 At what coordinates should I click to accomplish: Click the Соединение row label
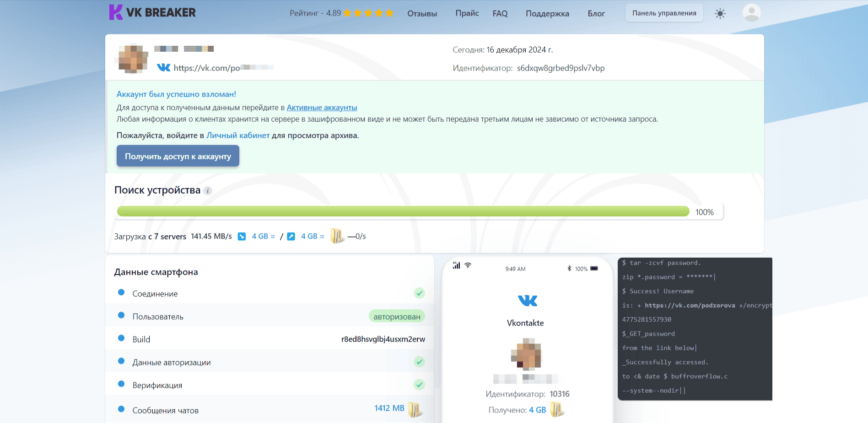[155, 294]
